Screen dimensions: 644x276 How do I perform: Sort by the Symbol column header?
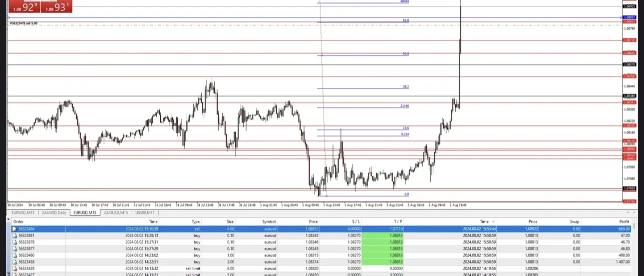(x=269, y=221)
